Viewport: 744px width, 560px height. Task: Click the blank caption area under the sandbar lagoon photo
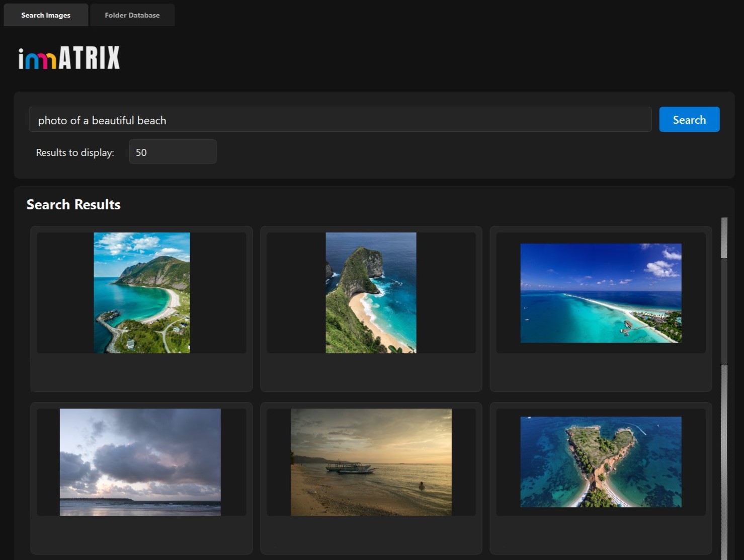point(600,372)
